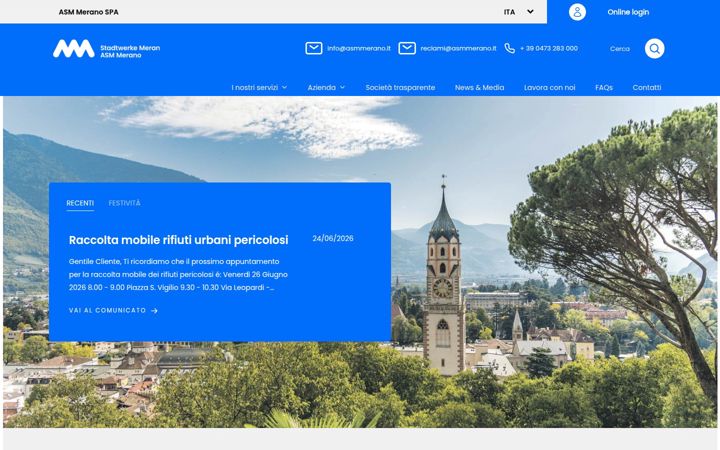The width and height of the screenshot is (720, 450).
Task: Click the user account icon
Action: 577,12
